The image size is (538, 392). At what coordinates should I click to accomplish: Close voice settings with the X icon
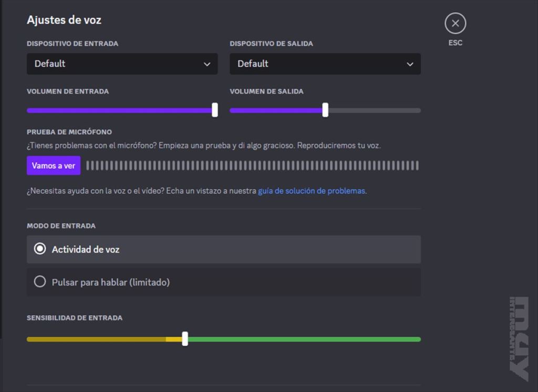[x=455, y=23]
